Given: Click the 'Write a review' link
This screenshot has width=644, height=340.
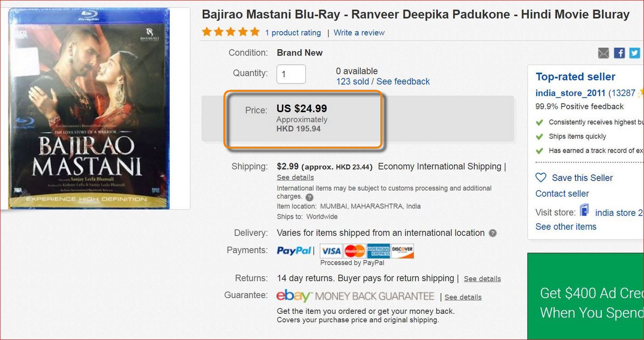Looking at the screenshot, I should coord(359,33).
